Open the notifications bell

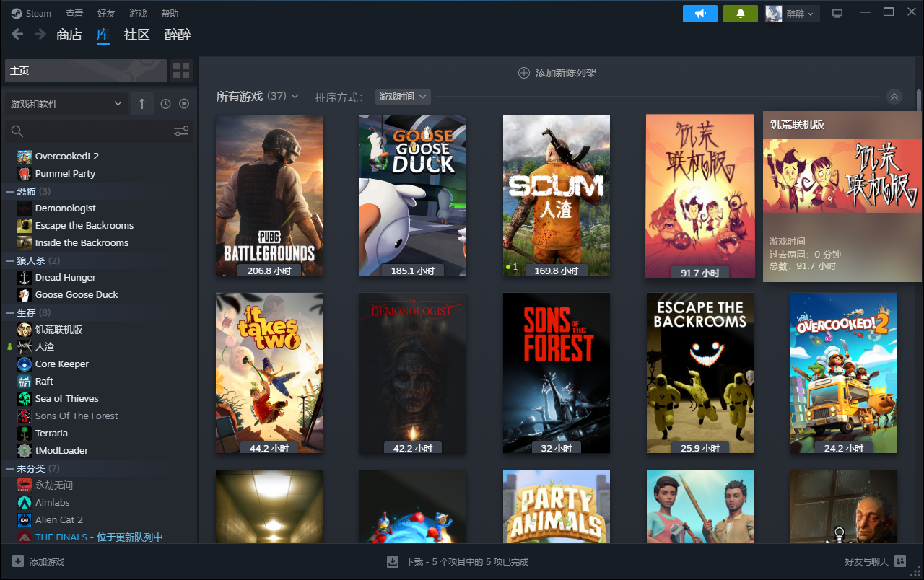point(740,14)
